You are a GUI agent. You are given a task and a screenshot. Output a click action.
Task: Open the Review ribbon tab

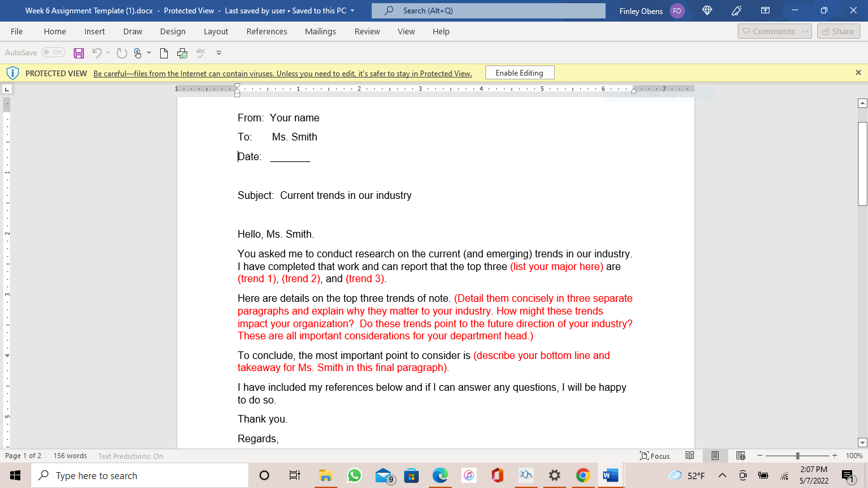367,31
